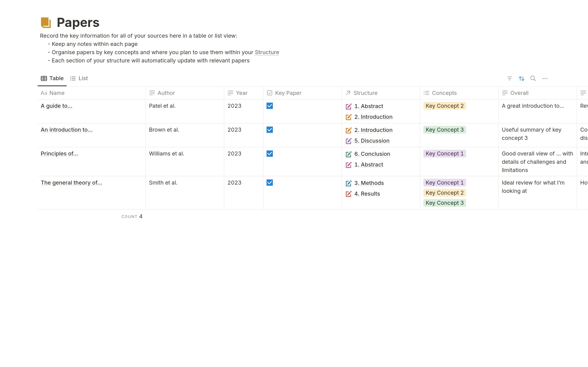Viewport: 588px width, 367px height.
Task: Click the Papers page title
Action: (78, 23)
